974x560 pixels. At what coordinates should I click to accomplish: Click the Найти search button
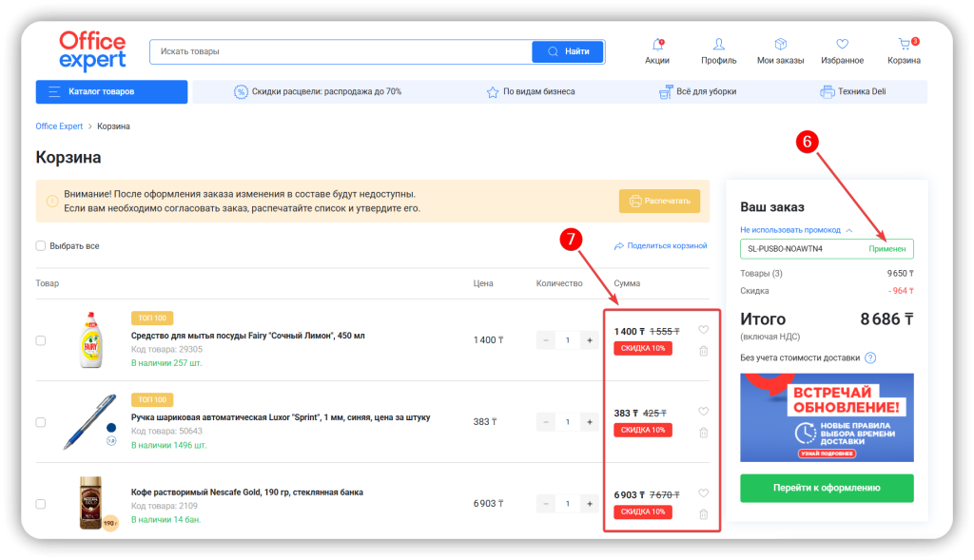[568, 51]
